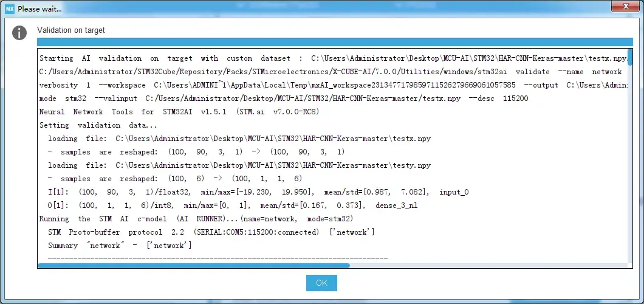
Task: Click the blue validation progress bar
Action: [335, 42]
